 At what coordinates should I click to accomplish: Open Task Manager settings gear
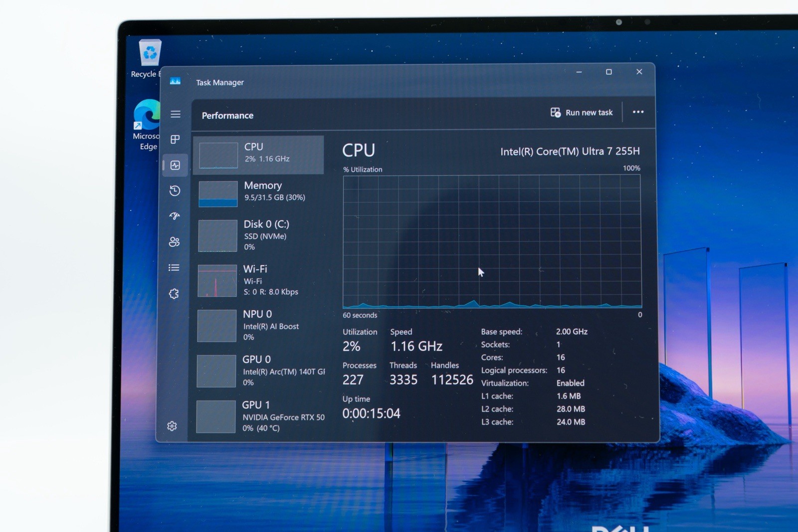coord(172,426)
